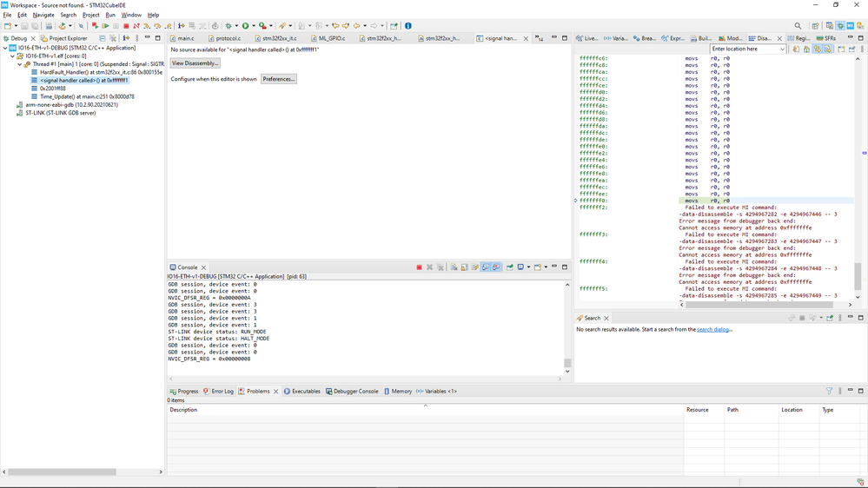Click the red Terminate button in main toolbar
Screen dimensions: 868x488
coord(126,26)
